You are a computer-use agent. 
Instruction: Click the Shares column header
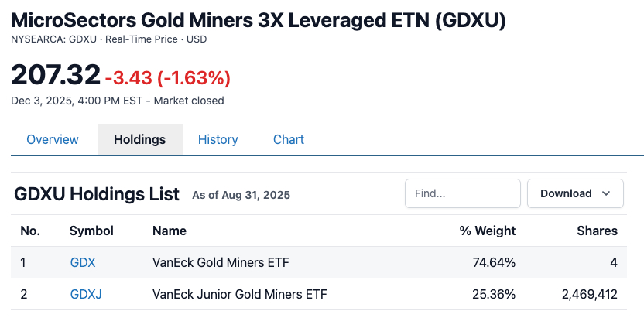tap(597, 231)
